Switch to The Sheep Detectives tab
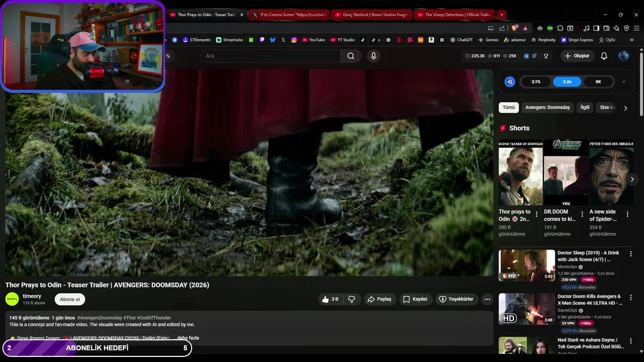Viewport: 644px width, 362px height. (x=453, y=15)
